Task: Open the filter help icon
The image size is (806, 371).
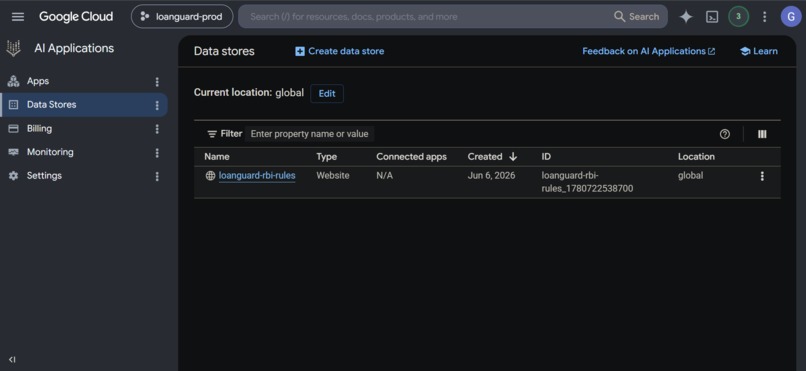Action: click(725, 134)
